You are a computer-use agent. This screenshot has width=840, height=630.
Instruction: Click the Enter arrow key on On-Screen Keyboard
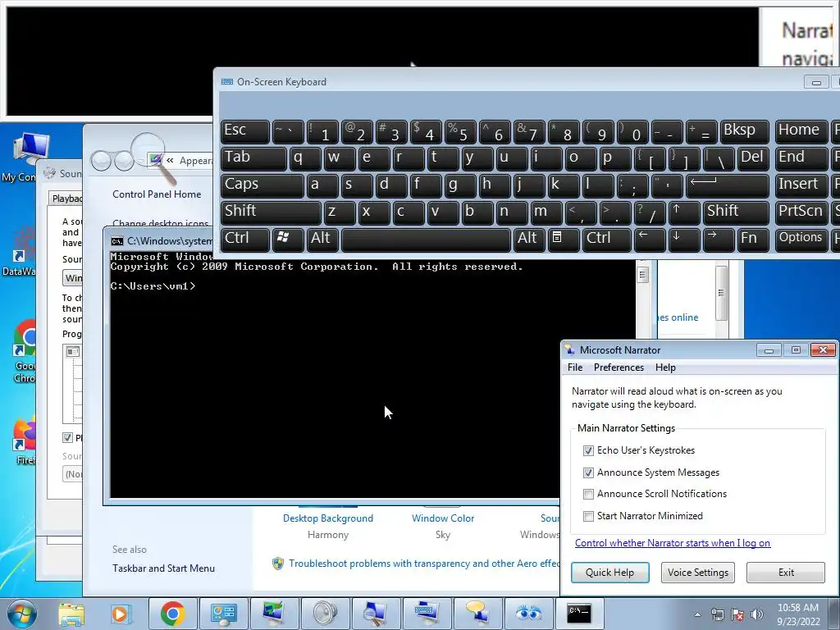pyautogui.click(x=728, y=185)
